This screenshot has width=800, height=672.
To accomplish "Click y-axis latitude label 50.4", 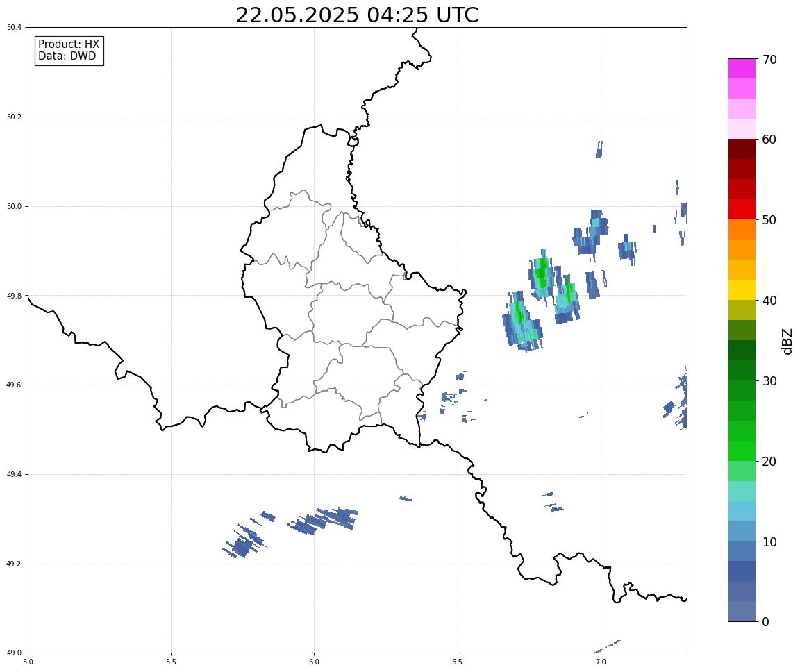I will pyautogui.click(x=14, y=28).
